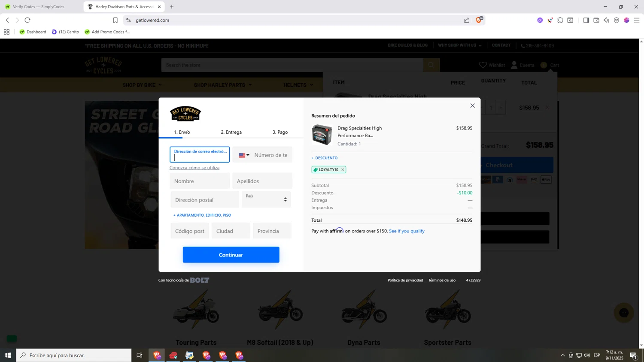Open the browser main menu
Image resolution: width=644 pixels, height=362 pixels.
pyautogui.click(x=637, y=20)
